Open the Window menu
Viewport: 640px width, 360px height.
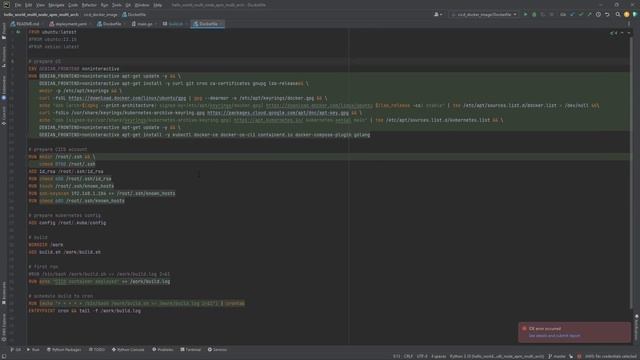point(142,5)
